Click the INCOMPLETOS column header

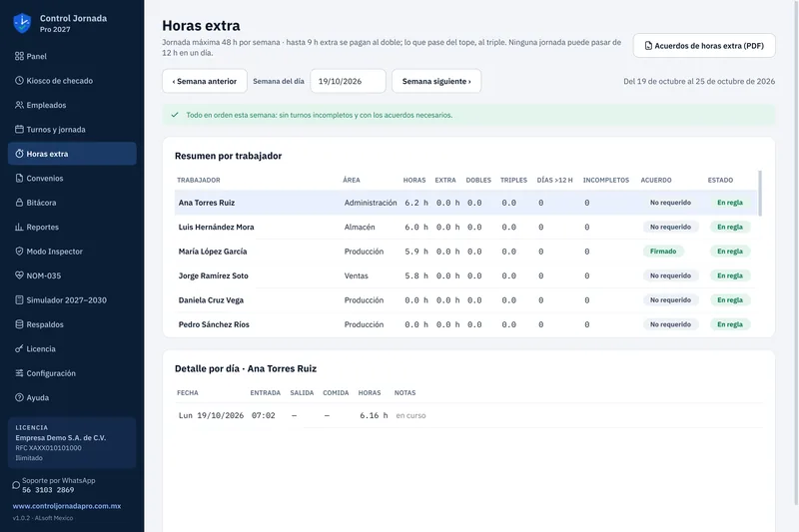coord(606,181)
